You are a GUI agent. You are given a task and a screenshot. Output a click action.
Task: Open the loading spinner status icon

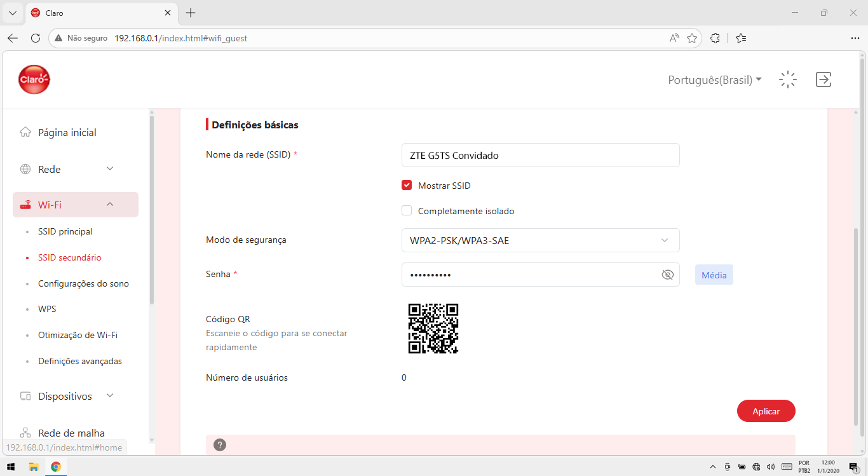[788, 79]
